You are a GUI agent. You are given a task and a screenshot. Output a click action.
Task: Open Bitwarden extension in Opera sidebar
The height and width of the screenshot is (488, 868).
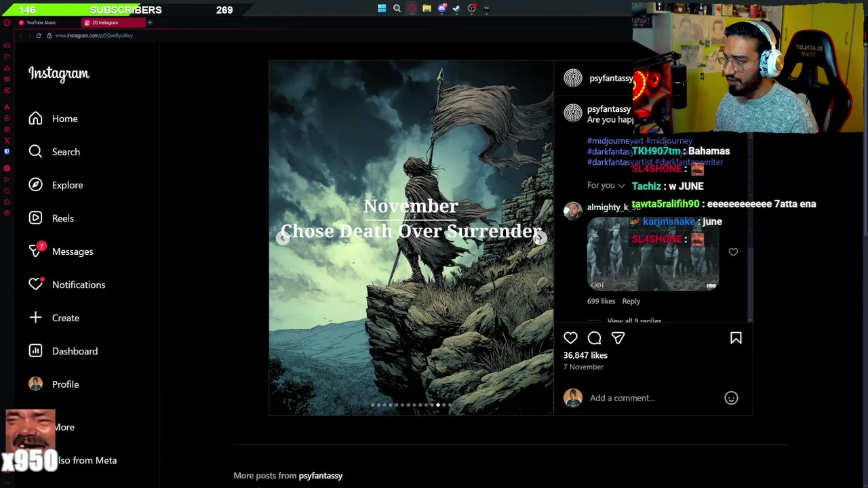[x=7, y=152]
